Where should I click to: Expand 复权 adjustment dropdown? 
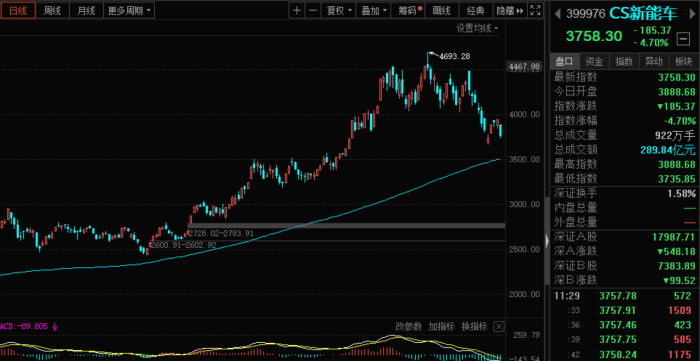tap(339, 11)
